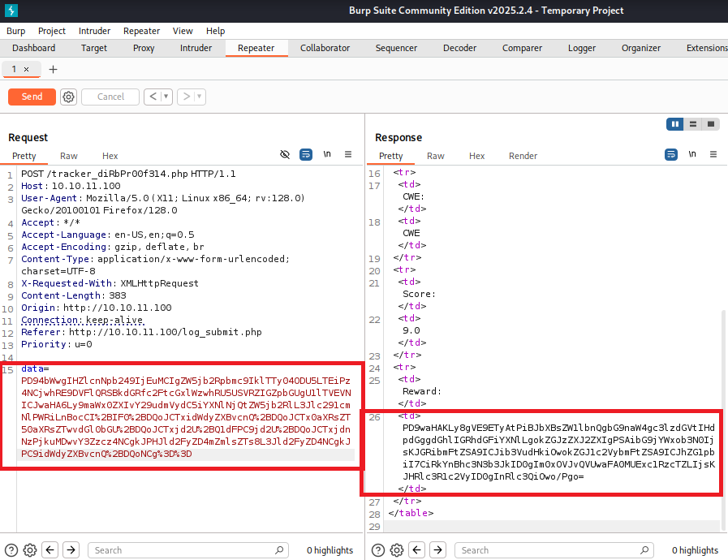
Task: Expand the forward history dropdown arrow
Action: pyautogui.click(x=199, y=97)
